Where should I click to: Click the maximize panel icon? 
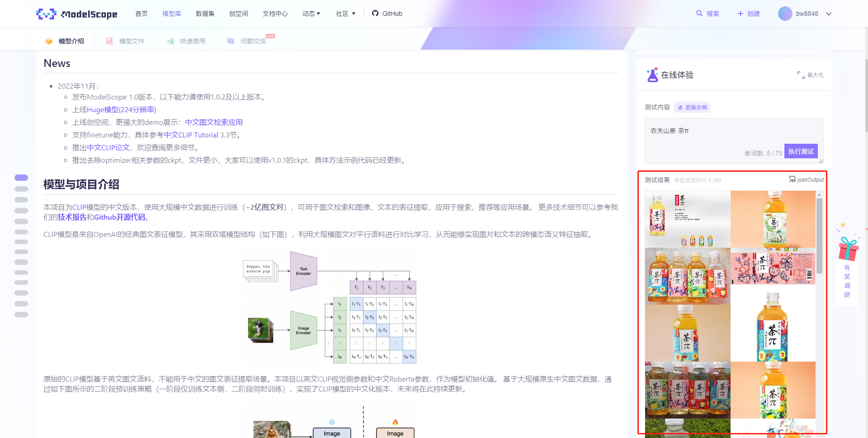tap(801, 75)
